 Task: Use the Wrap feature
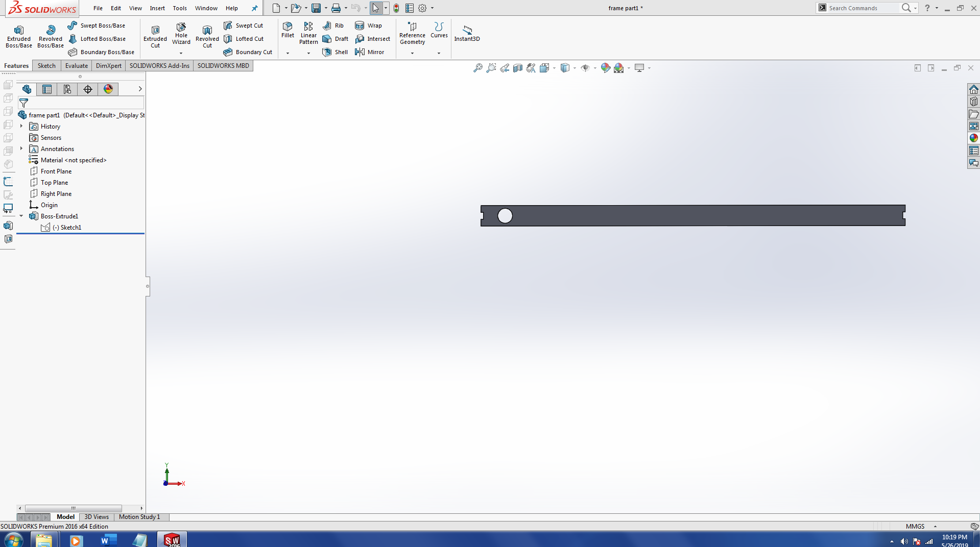coord(368,26)
